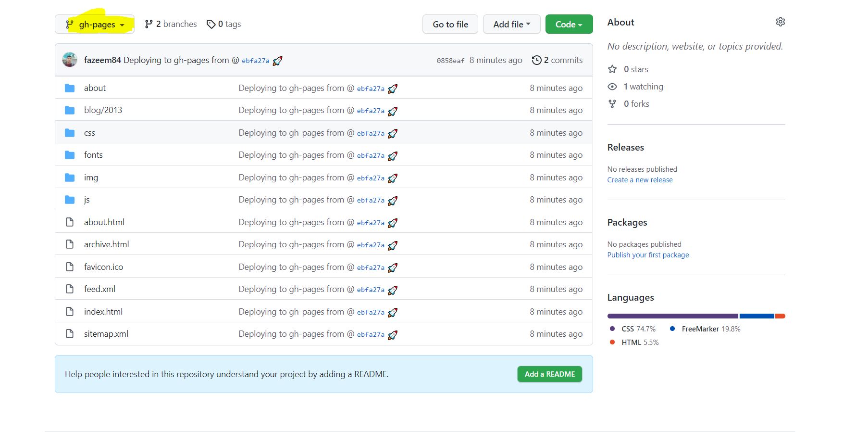Click Create a new release
The image size is (868, 432).
point(640,180)
